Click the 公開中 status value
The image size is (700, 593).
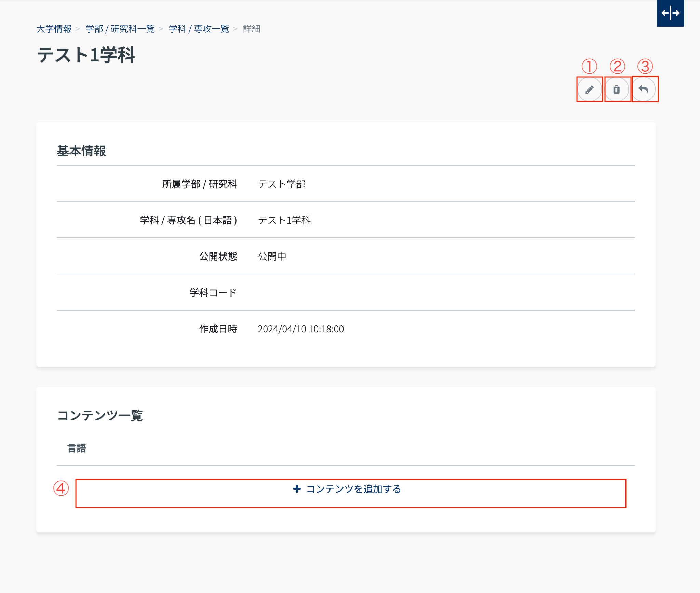tap(272, 256)
